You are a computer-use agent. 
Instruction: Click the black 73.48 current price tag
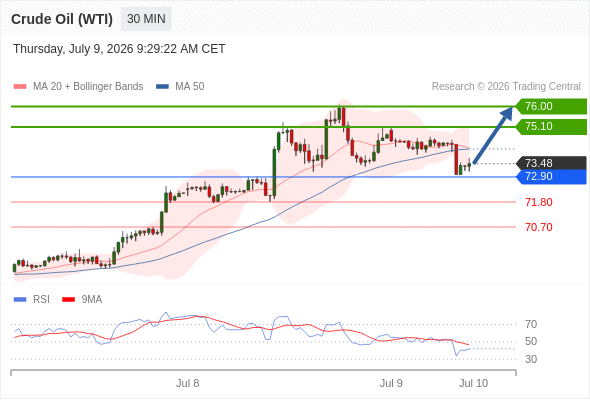point(551,163)
